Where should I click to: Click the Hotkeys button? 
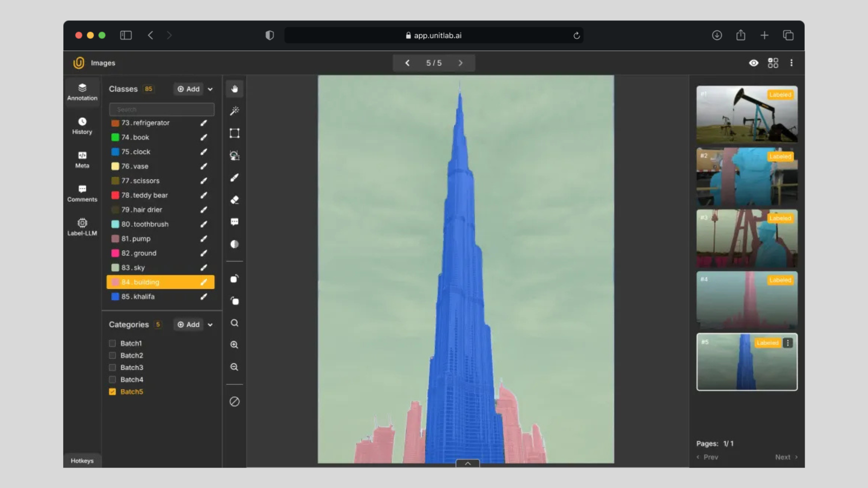click(x=82, y=460)
